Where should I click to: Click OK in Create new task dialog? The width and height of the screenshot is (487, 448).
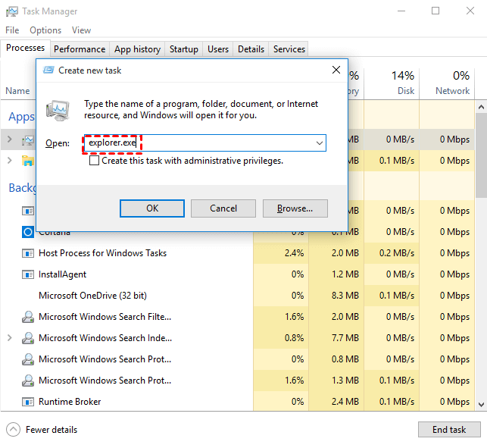(x=152, y=208)
